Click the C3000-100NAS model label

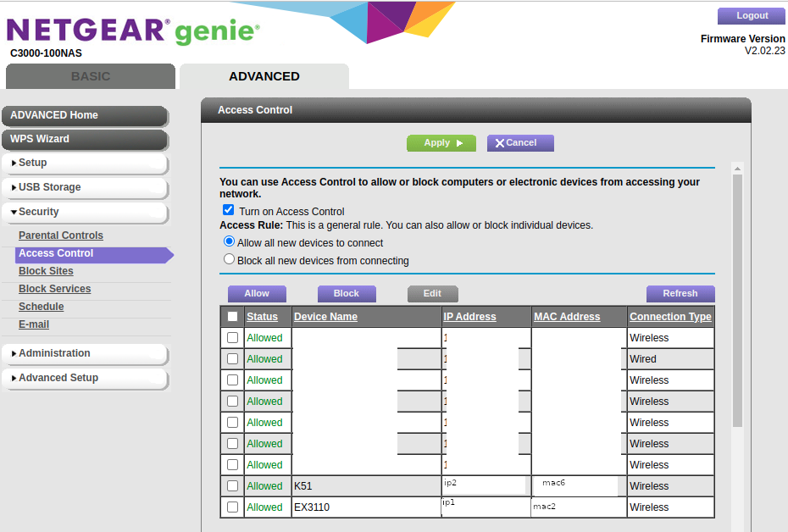(x=46, y=53)
